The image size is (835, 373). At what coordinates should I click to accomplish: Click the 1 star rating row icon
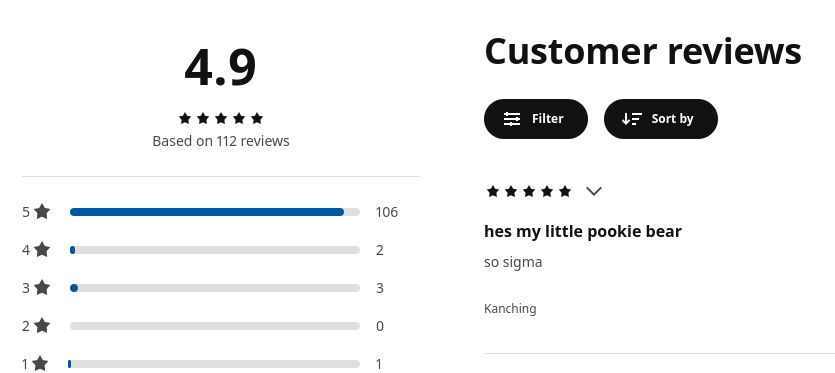click(40, 364)
